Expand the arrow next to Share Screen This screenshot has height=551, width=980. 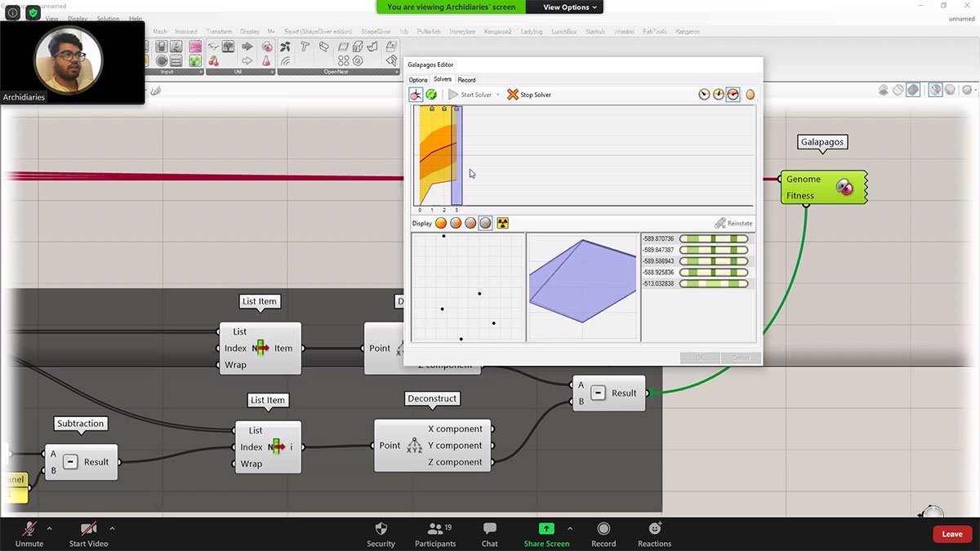pos(570,528)
